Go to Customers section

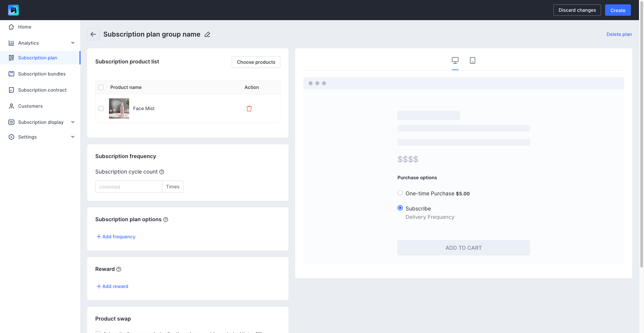point(30,106)
